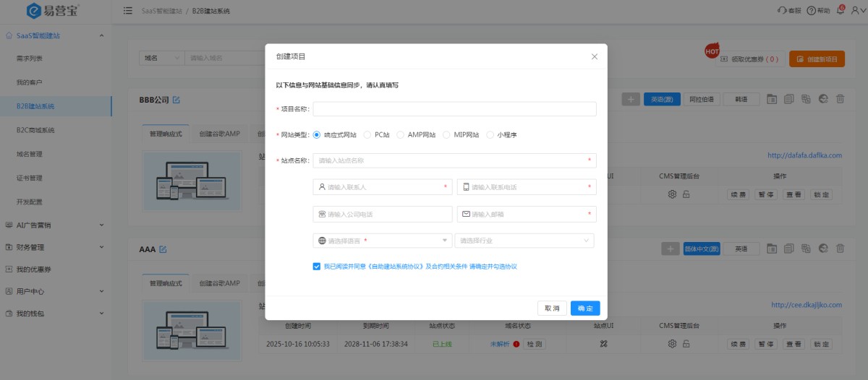Click the 请输入联系电话 phone field
This screenshot has width=868, height=380.
527,187
